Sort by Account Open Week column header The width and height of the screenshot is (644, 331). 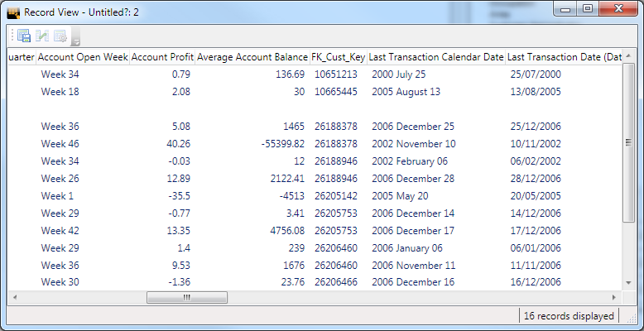83,56
